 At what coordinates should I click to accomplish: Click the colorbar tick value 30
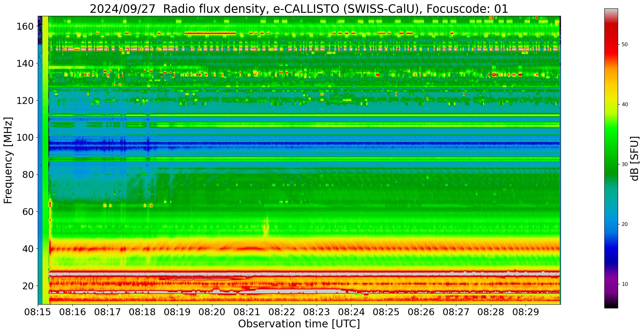pyautogui.click(x=625, y=164)
